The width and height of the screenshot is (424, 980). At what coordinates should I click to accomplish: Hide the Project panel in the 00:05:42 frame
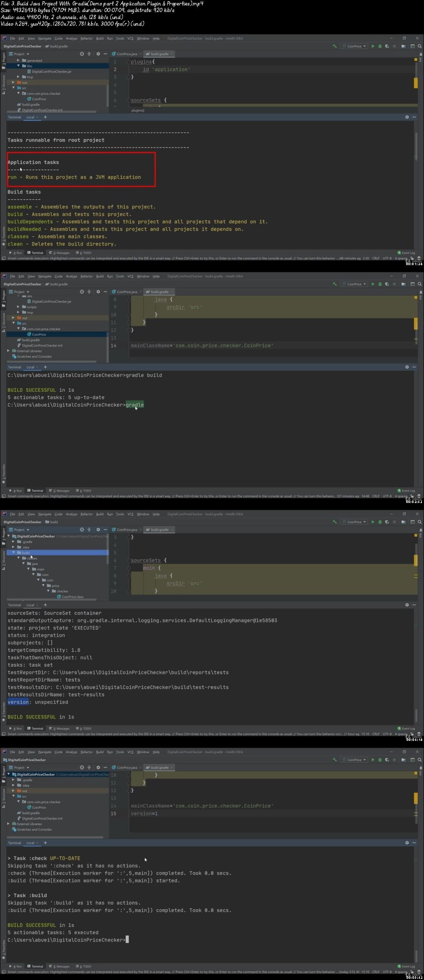coord(105,767)
